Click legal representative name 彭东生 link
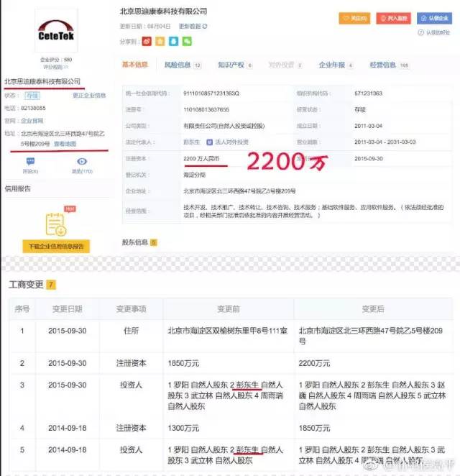Viewport: 460px width, 476px height. pyautogui.click(x=192, y=142)
